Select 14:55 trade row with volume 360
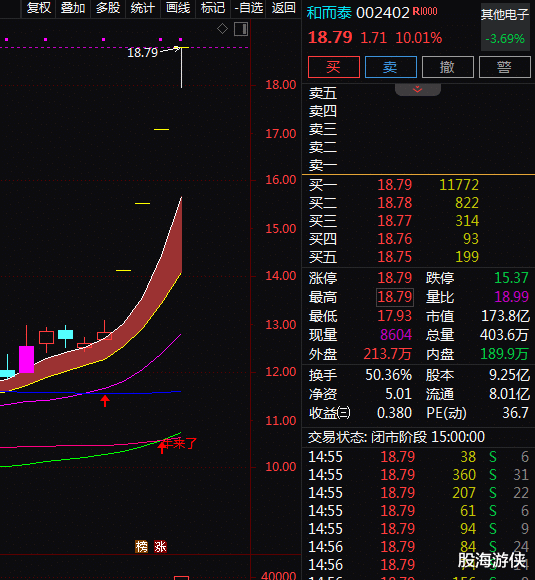The height and width of the screenshot is (580, 535). pyautogui.click(x=418, y=475)
